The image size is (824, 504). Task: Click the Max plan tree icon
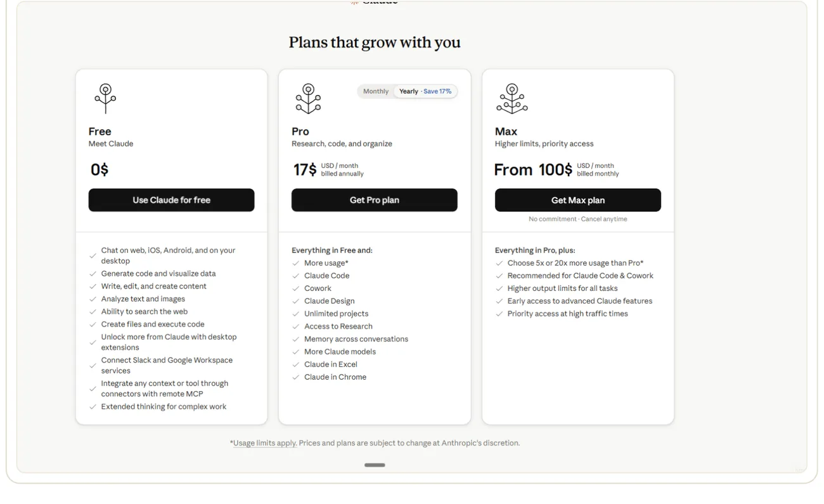click(x=512, y=99)
